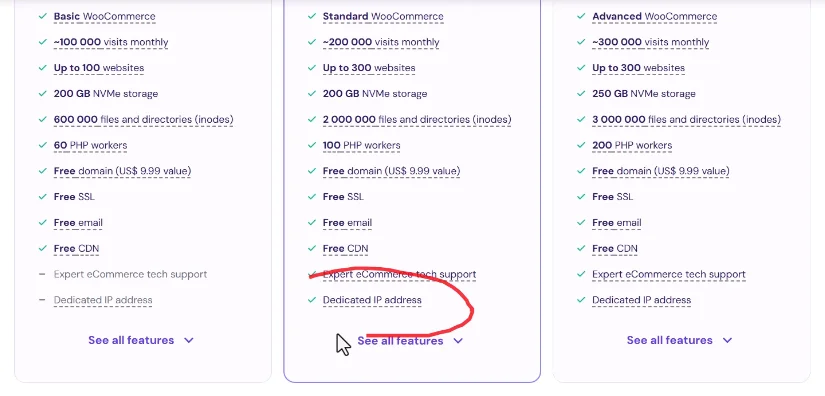Click checkmark next to 250 GB NVMe storage
The image size is (825, 396).
tap(581, 94)
